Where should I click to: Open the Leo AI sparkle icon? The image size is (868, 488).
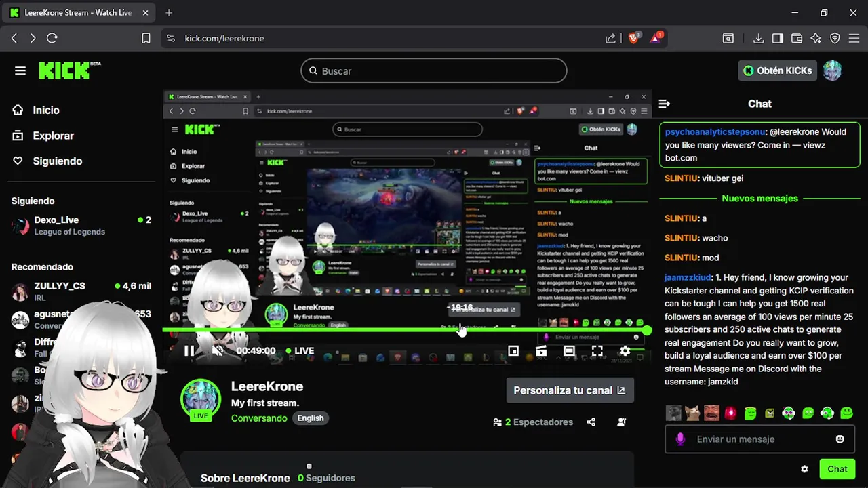[x=816, y=39]
